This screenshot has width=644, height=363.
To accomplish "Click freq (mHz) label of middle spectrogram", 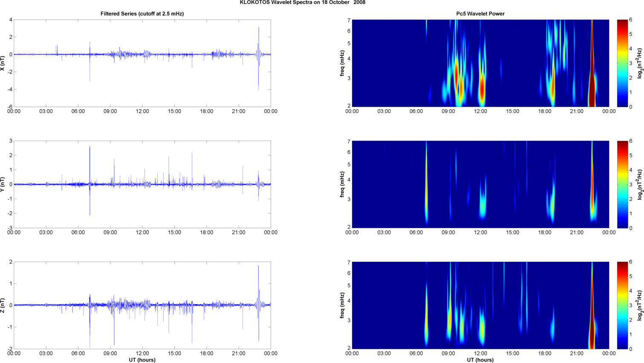I will click(342, 184).
